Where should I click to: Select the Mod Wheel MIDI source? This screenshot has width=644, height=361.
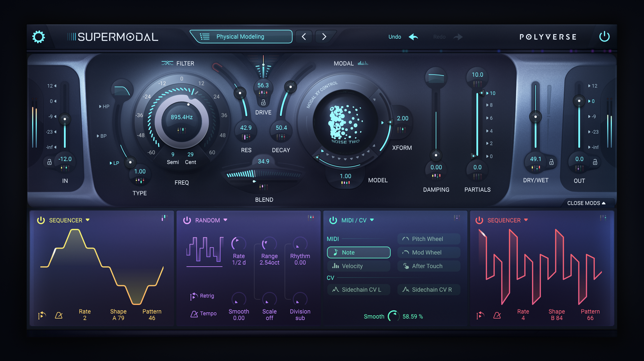click(429, 252)
